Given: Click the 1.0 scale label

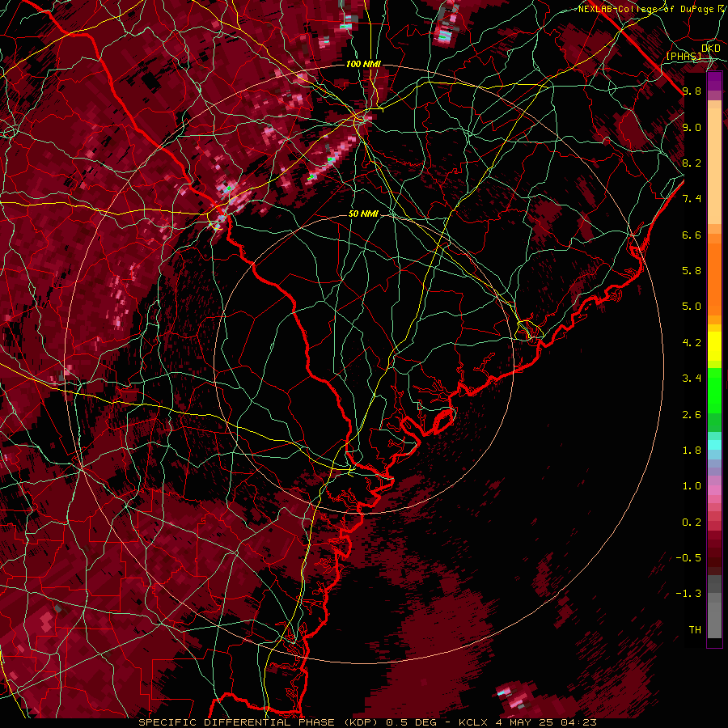Looking at the screenshot, I should coord(692,486).
